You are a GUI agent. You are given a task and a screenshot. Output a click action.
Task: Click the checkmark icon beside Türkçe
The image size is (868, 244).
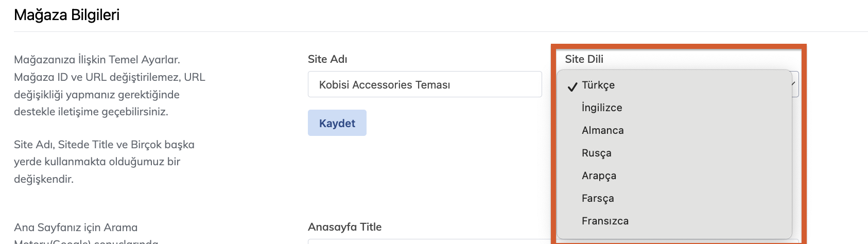[572, 86]
